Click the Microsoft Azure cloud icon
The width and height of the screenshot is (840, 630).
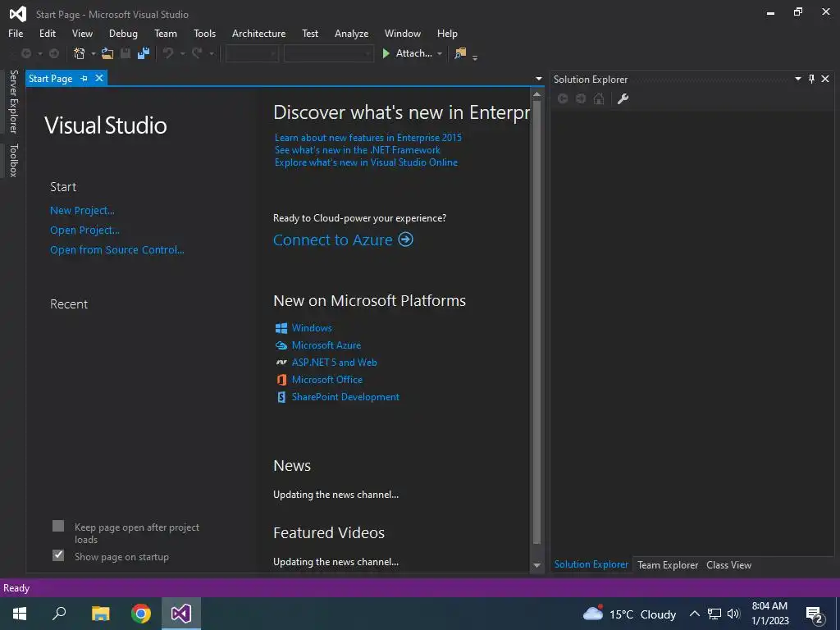[x=281, y=345]
